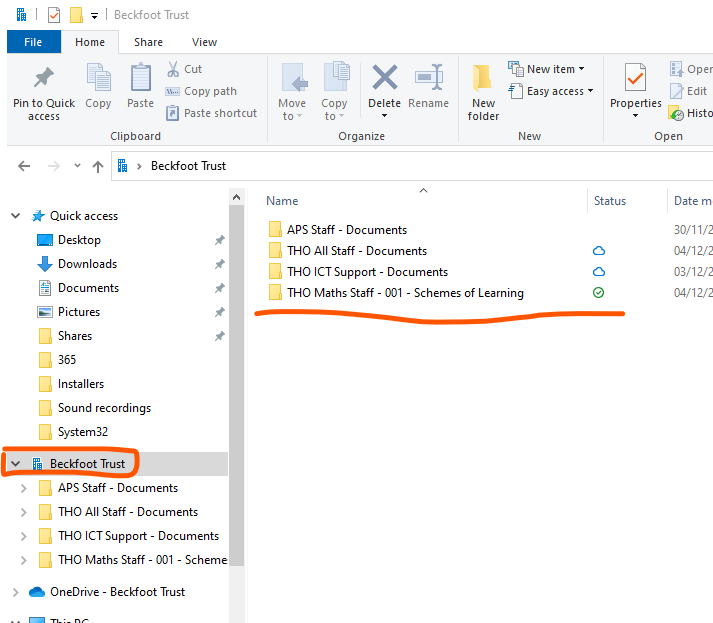
Task: Collapse the Beckfoot Trust tree node
Action: click(x=15, y=464)
